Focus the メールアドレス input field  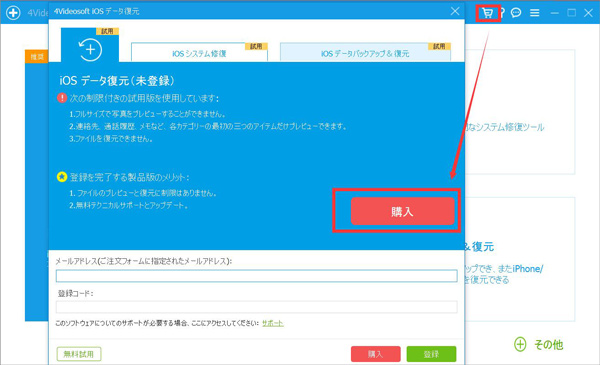tap(256, 276)
